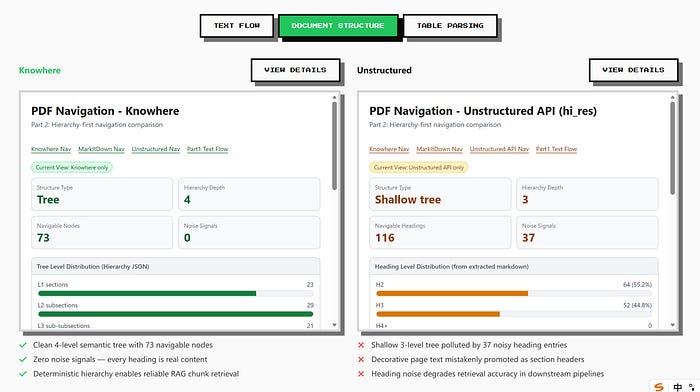Click the Knowhere panel vertical scrollbar thumb

334,146
